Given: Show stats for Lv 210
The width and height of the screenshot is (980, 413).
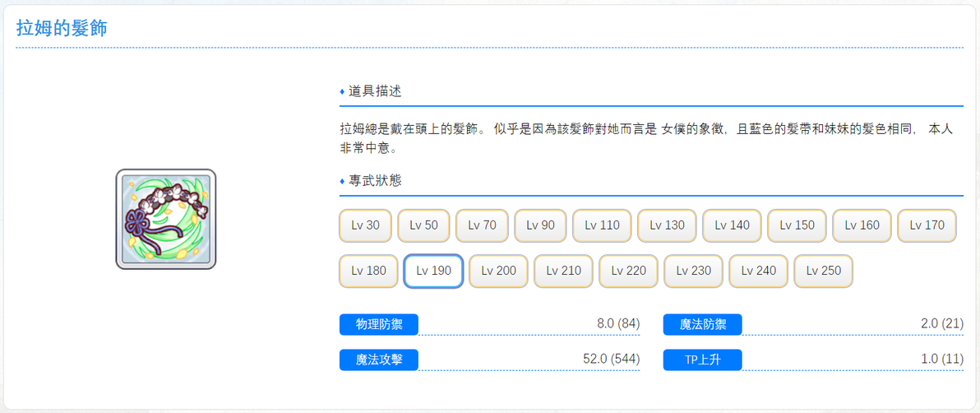Looking at the screenshot, I should pos(564,271).
